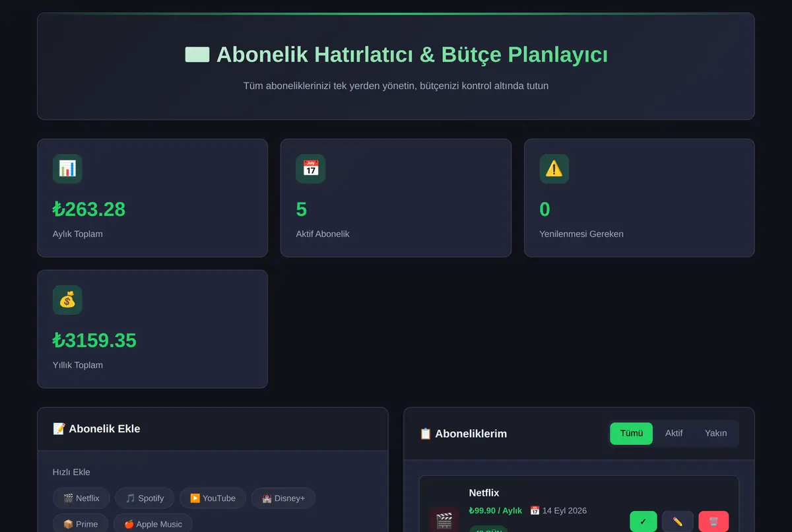Click the bar chart icon above Aylık Toplam

(67, 169)
